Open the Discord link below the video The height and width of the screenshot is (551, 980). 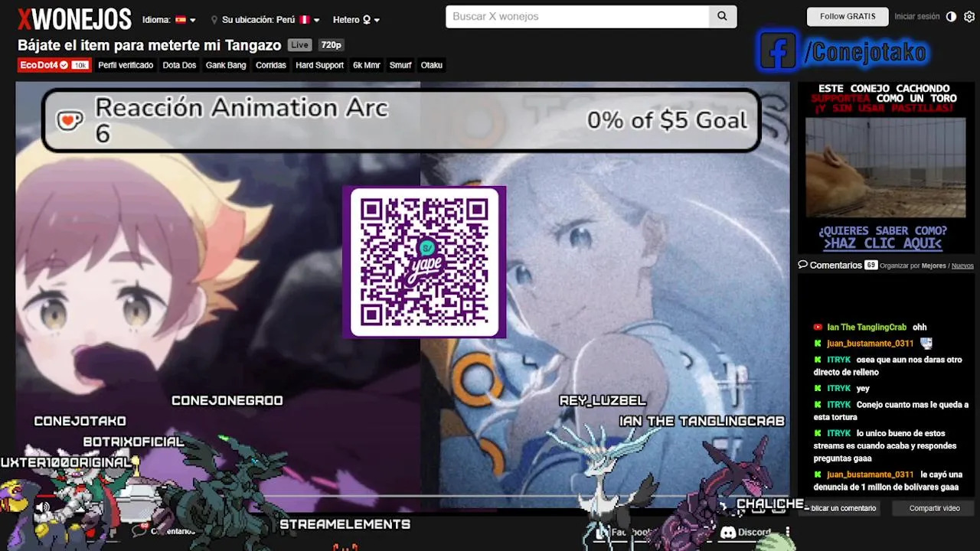click(746, 532)
